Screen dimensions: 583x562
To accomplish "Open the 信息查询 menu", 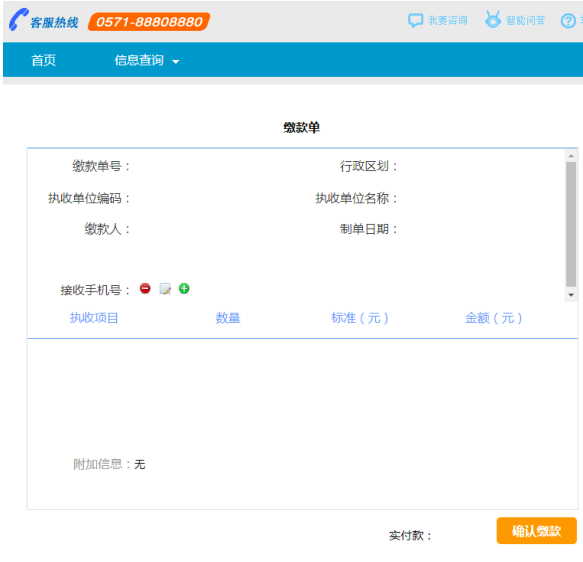I will click(139, 60).
